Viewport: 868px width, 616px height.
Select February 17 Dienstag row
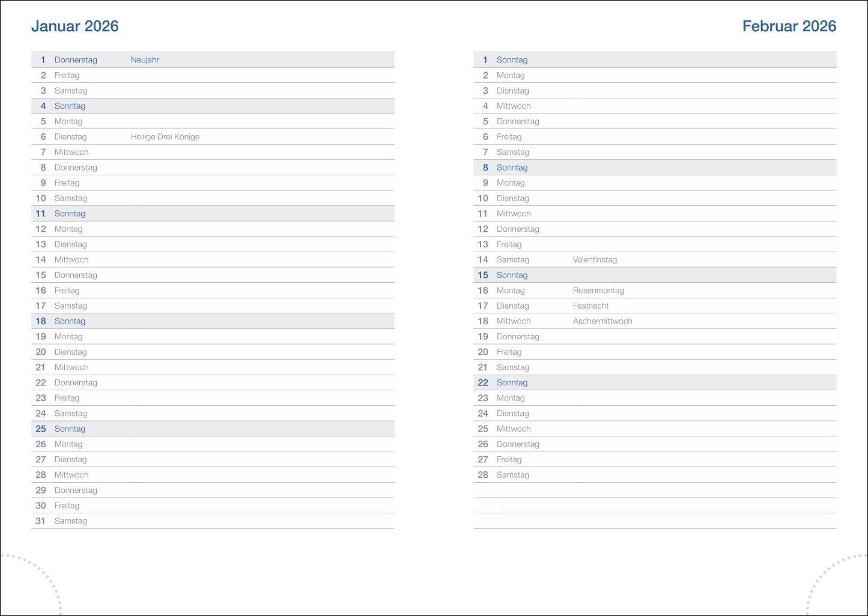[655, 306]
